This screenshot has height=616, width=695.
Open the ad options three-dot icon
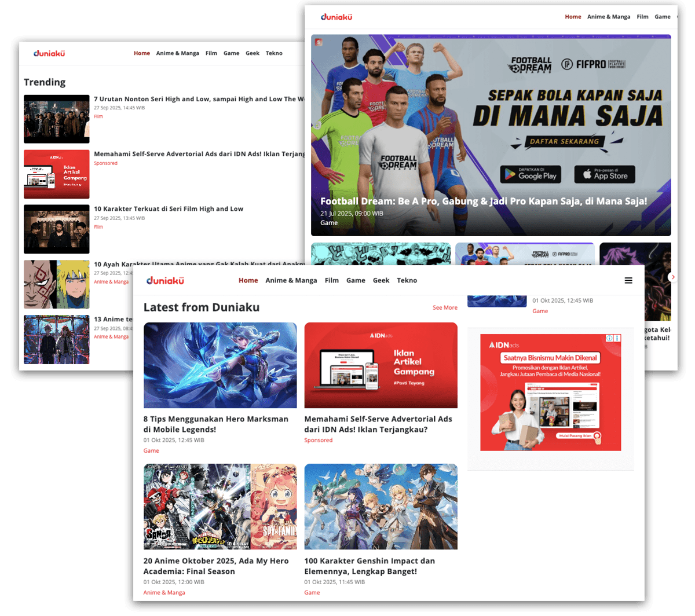[617, 338]
